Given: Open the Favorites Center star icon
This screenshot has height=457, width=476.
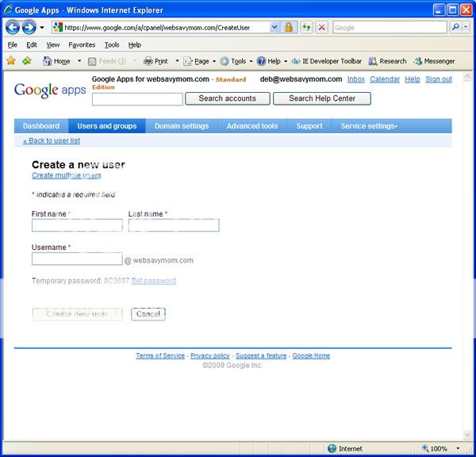Looking at the screenshot, I should pyautogui.click(x=11, y=61).
